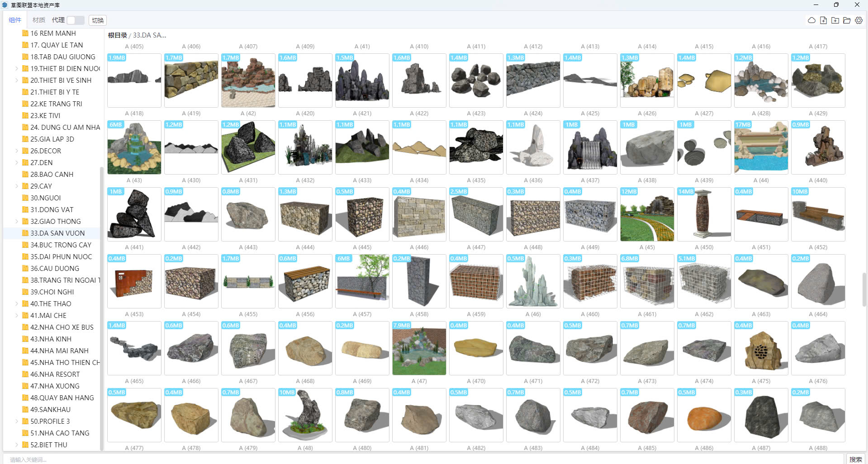868x464 pixels.
Task: Switch to the 材质 materials tab
Action: click(x=39, y=20)
